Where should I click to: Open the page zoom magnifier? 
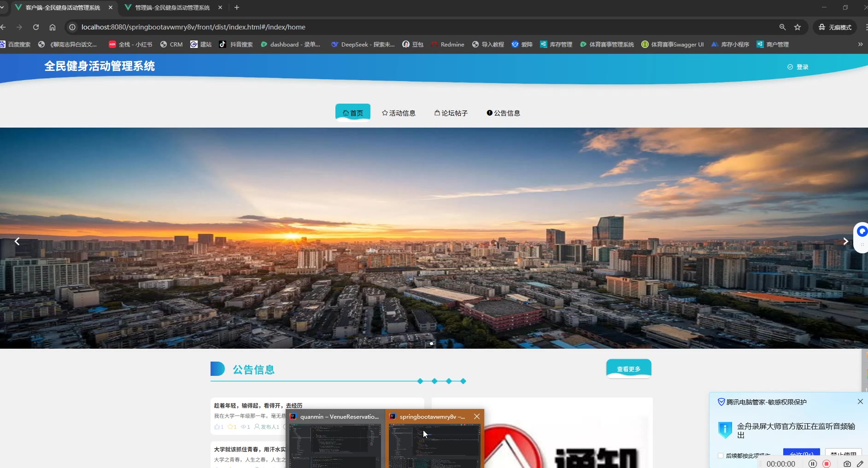(782, 27)
